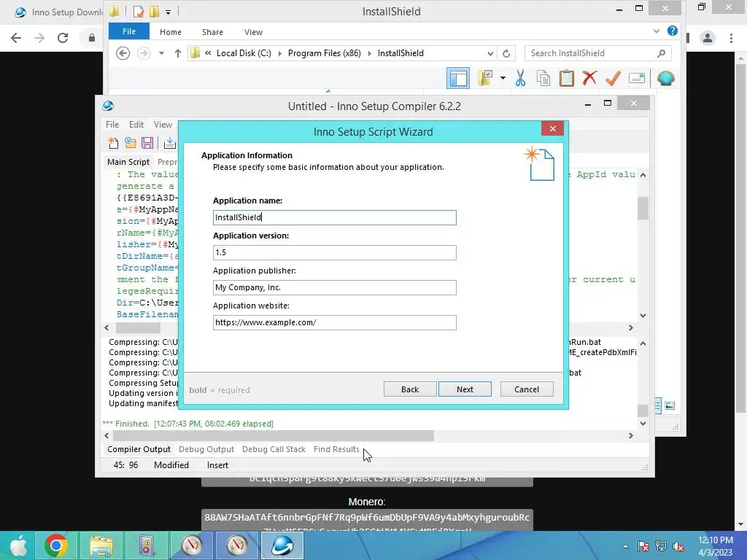Click the editor scroll down arrow
Screen dimensions: 747x560
(x=643, y=315)
